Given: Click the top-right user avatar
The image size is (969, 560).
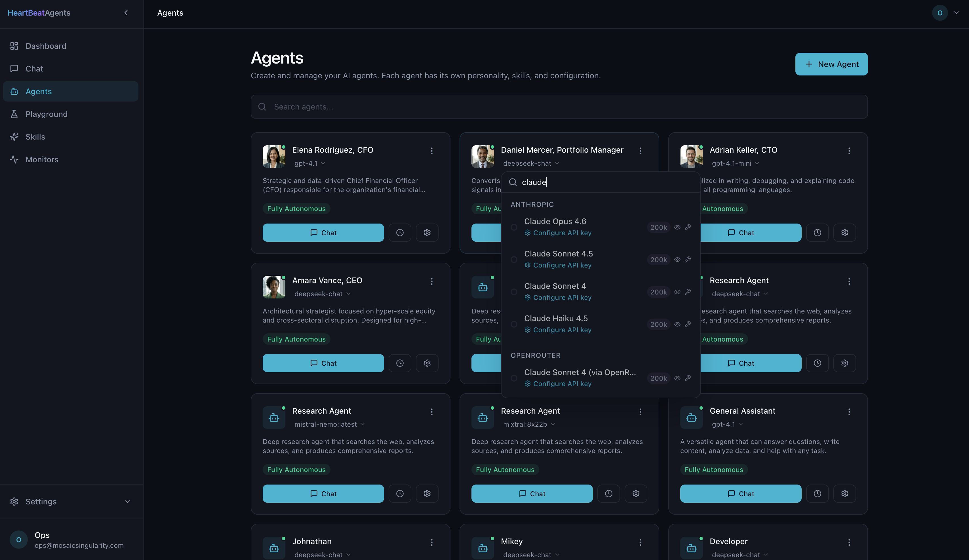Looking at the screenshot, I should pos(940,13).
